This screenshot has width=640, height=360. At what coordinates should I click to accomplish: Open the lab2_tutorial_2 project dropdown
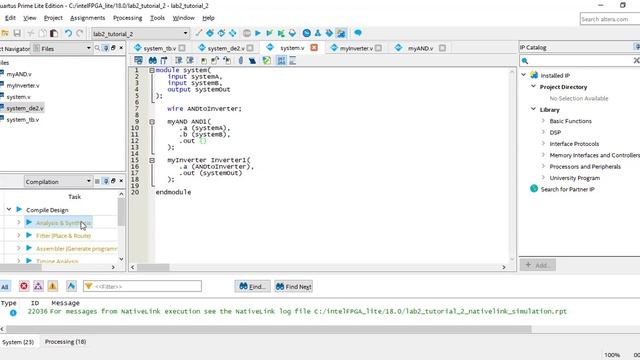pyautogui.click(x=140, y=33)
